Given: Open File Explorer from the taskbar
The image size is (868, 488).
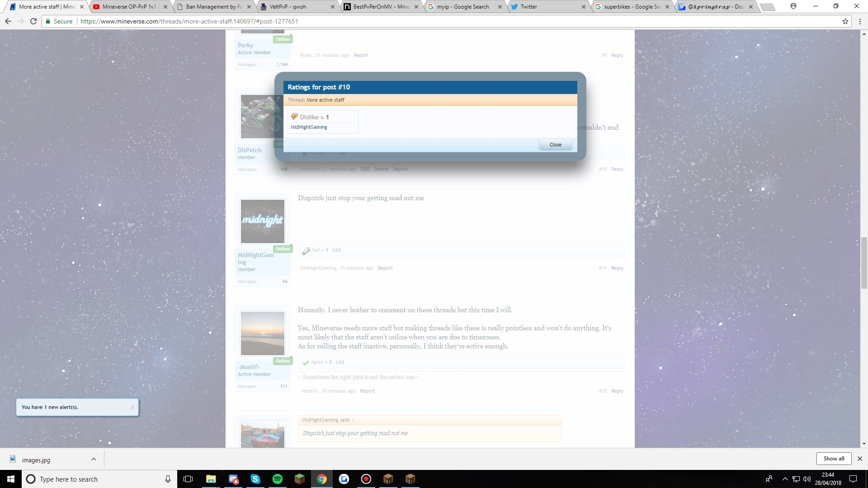Looking at the screenshot, I should pos(211,479).
